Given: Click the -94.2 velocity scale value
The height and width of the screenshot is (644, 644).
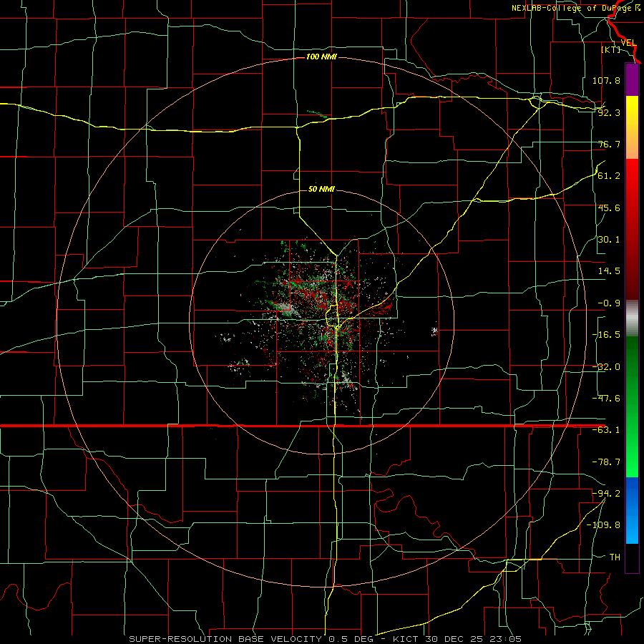Looking at the screenshot, I should coord(606,493).
